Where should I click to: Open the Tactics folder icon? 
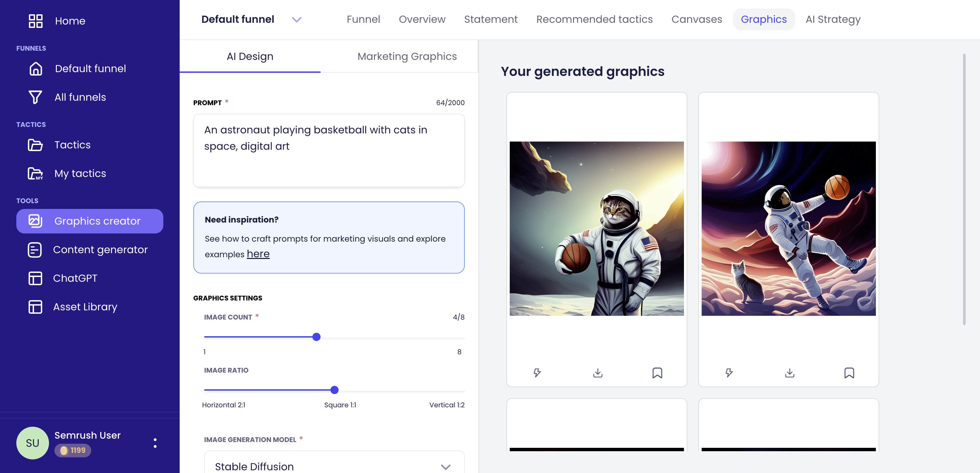pyautogui.click(x=35, y=145)
